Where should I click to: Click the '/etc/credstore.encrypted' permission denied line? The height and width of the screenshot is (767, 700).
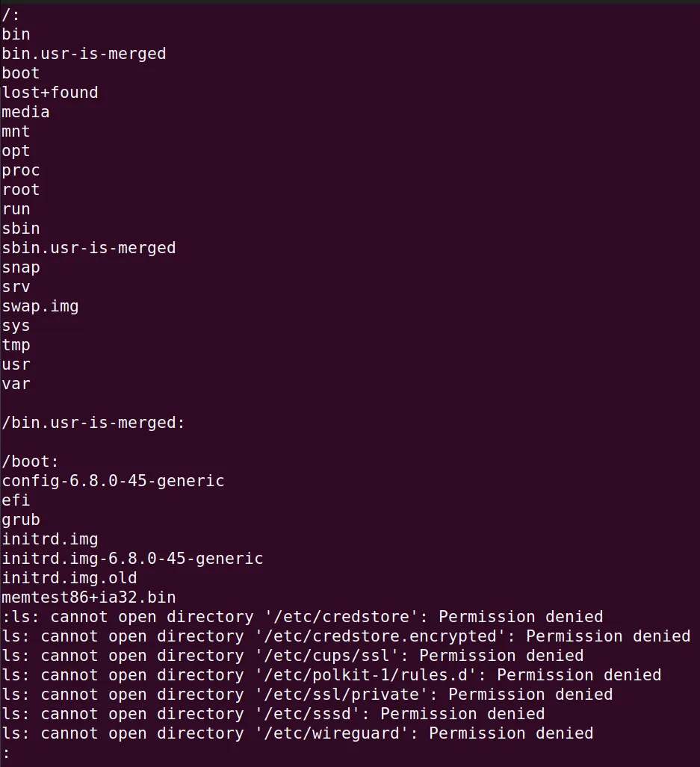[x=346, y=636]
